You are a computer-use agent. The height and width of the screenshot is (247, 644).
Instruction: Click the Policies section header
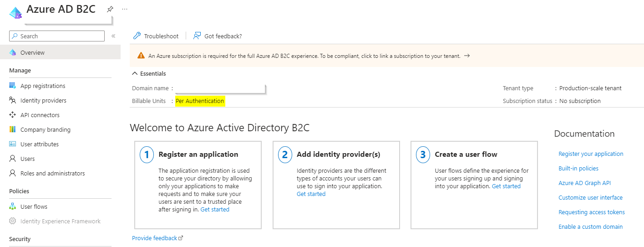point(19,191)
